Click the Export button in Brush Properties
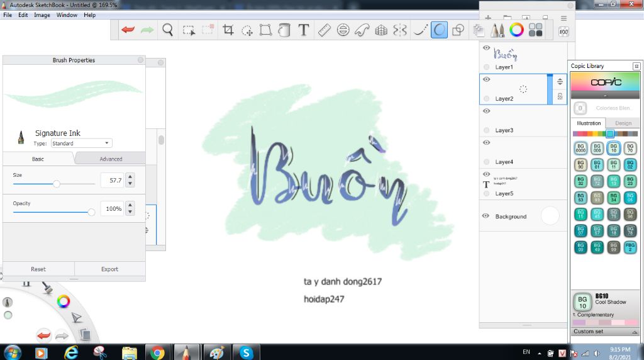This screenshot has height=360, width=644. (x=109, y=269)
